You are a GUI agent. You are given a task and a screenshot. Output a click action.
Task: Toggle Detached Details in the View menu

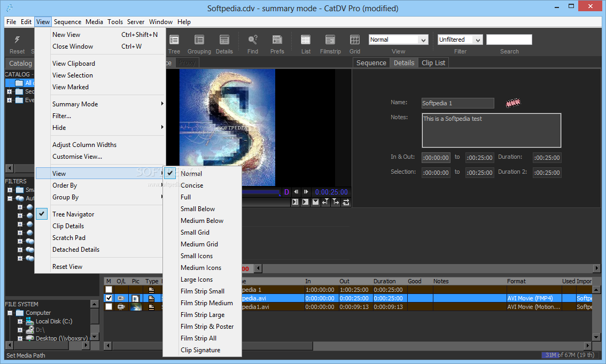99,250
